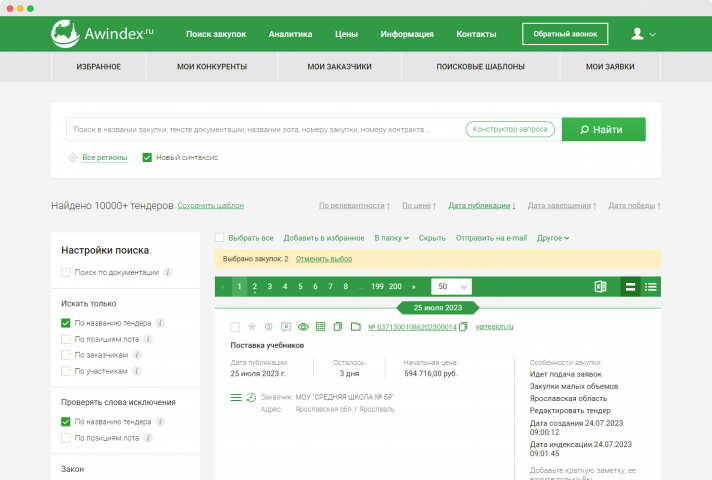Open the table icon on tender row
Viewport: 712px width, 480px height.
(x=321, y=327)
